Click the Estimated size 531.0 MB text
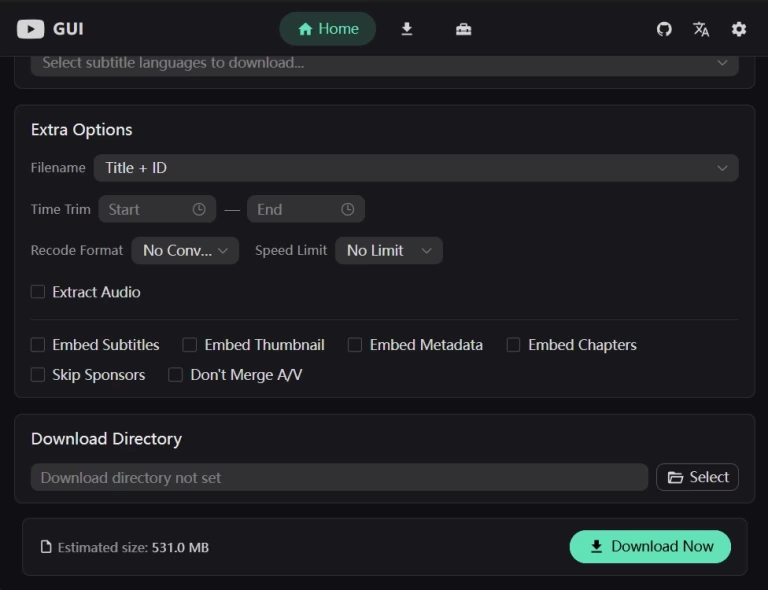 [133, 547]
